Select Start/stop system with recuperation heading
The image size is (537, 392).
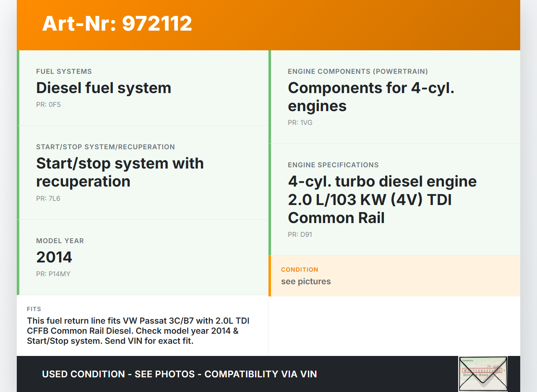pyautogui.click(x=120, y=172)
